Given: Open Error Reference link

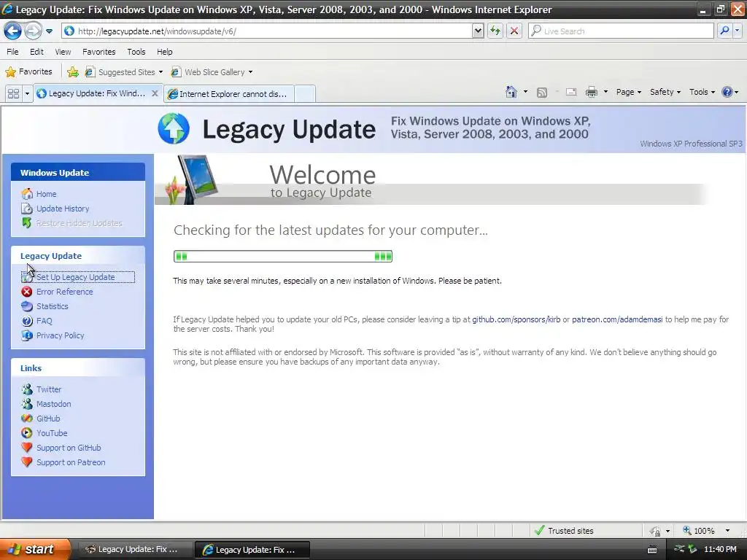Looking at the screenshot, I should click(64, 292).
